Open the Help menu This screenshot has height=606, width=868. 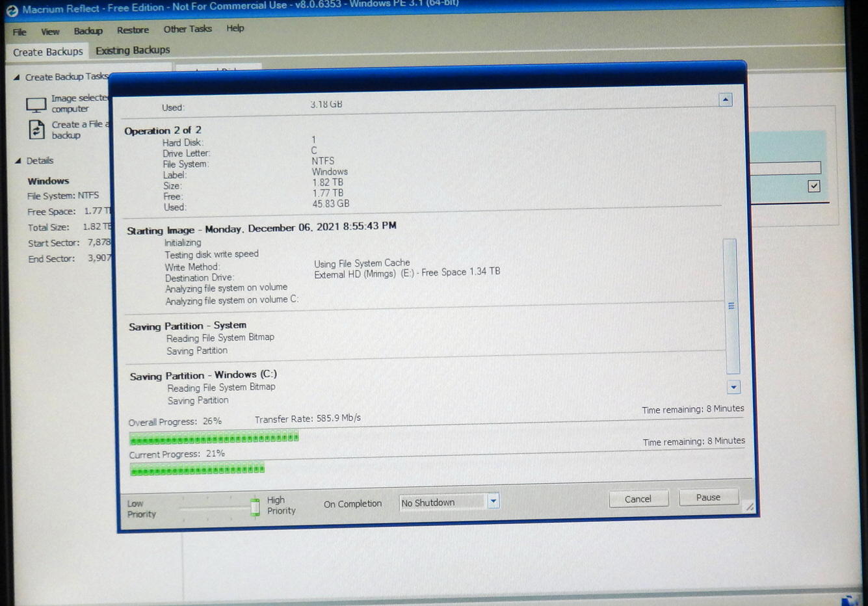(x=235, y=28)
